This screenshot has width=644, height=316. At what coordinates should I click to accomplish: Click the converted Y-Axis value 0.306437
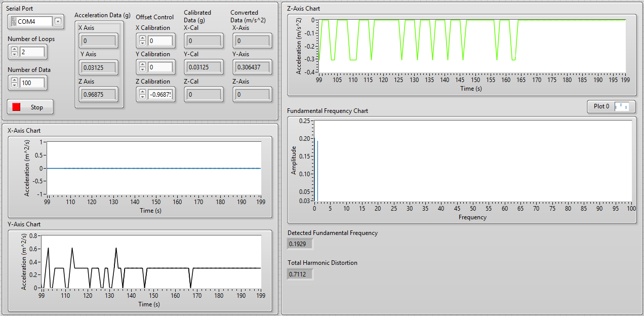tap(253, 67)
